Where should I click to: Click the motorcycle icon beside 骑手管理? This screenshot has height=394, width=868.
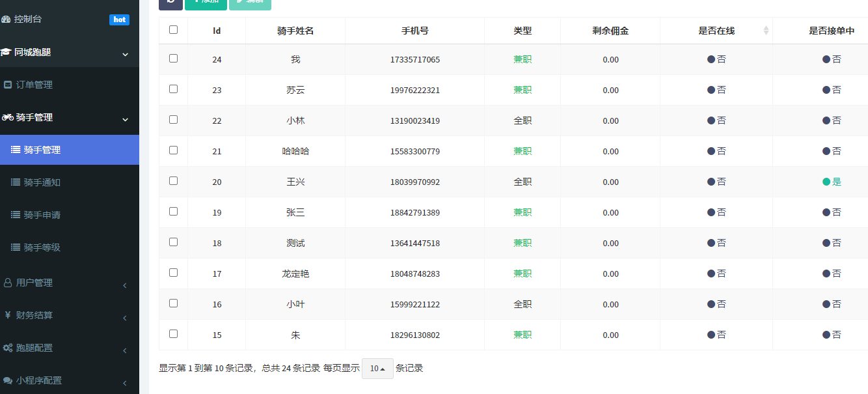pyautogui.click(x=8, y=118)
